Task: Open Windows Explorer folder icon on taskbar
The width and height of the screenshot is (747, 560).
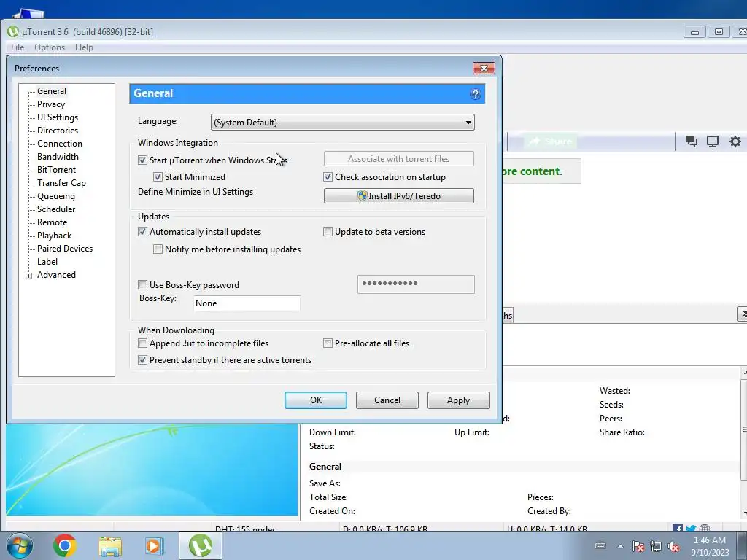Action: click(110, 546)
